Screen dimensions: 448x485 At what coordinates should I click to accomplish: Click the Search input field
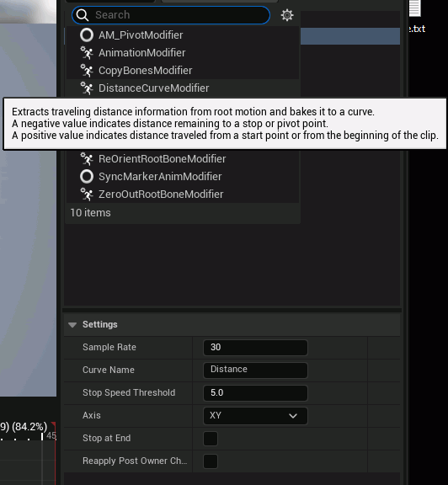pos(171,15)
